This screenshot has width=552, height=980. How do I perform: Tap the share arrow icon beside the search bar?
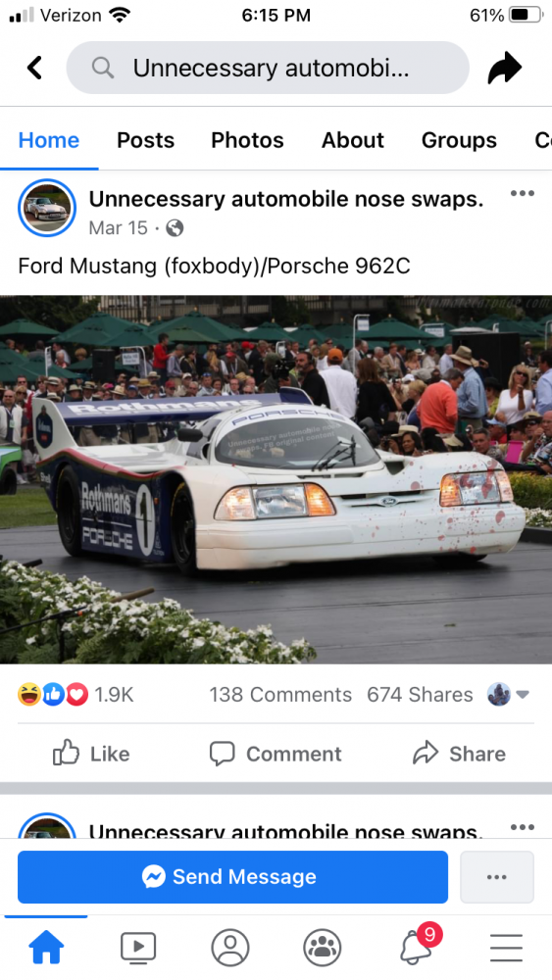coord(505,68)
